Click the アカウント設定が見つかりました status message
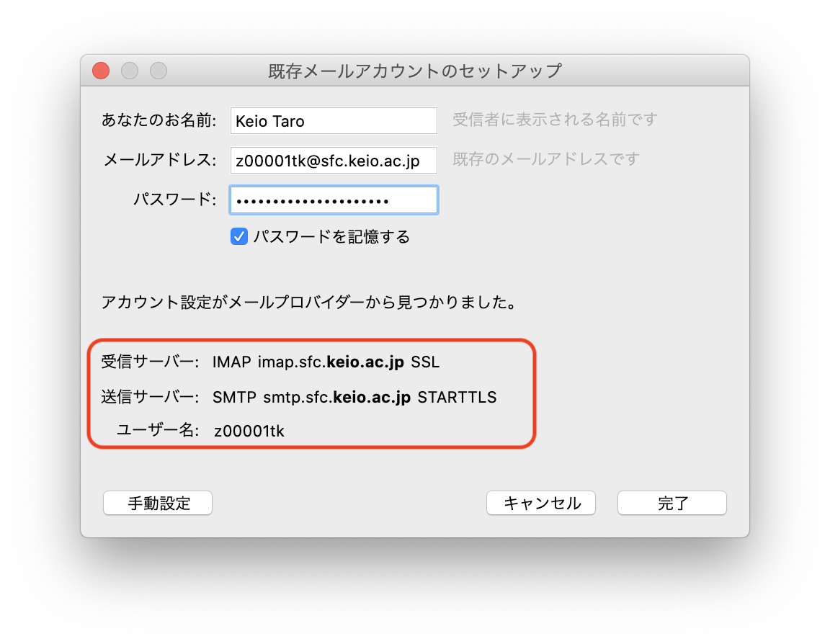The image size is (830, 644). tap(309, 302)
